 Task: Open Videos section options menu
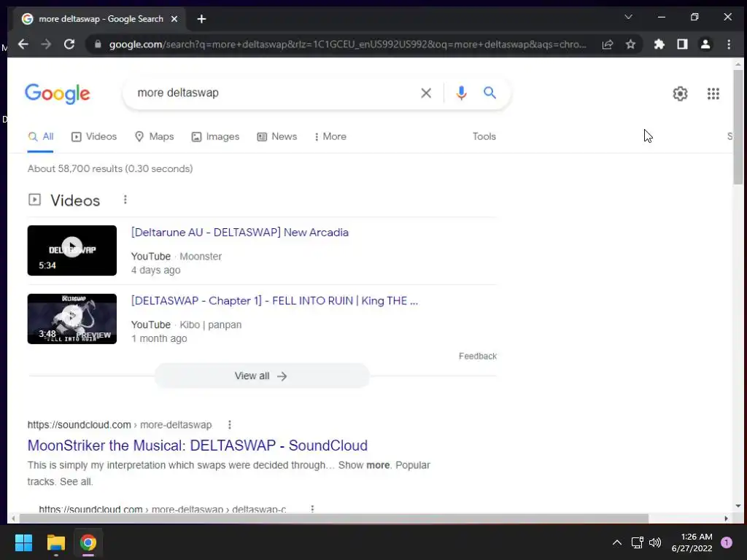[125, 200]
